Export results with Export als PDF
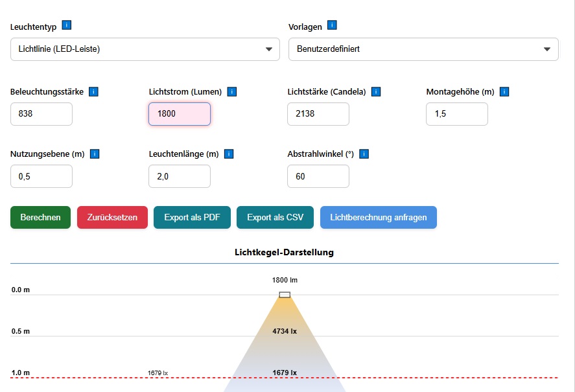The width and height of the screenshot is (575, 392). click(x=192, y=218)
